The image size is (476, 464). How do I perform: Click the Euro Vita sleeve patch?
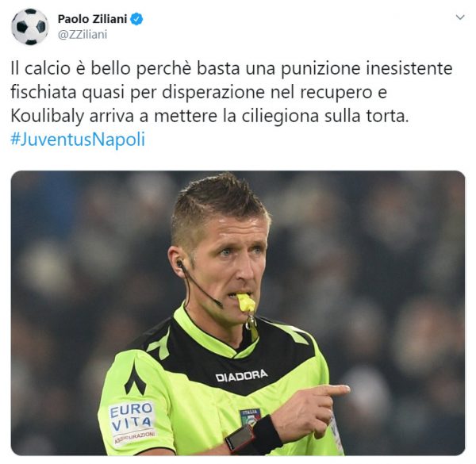pos(132,423)
